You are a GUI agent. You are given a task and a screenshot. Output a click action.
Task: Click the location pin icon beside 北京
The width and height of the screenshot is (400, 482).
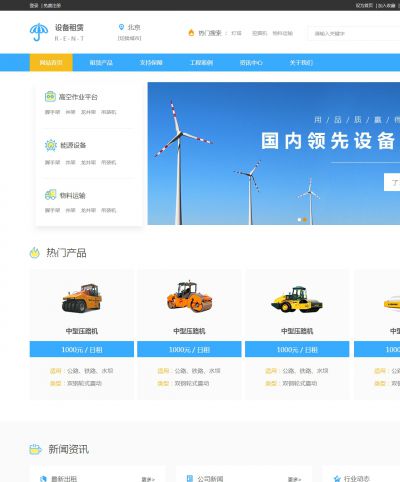coord(121,27)
